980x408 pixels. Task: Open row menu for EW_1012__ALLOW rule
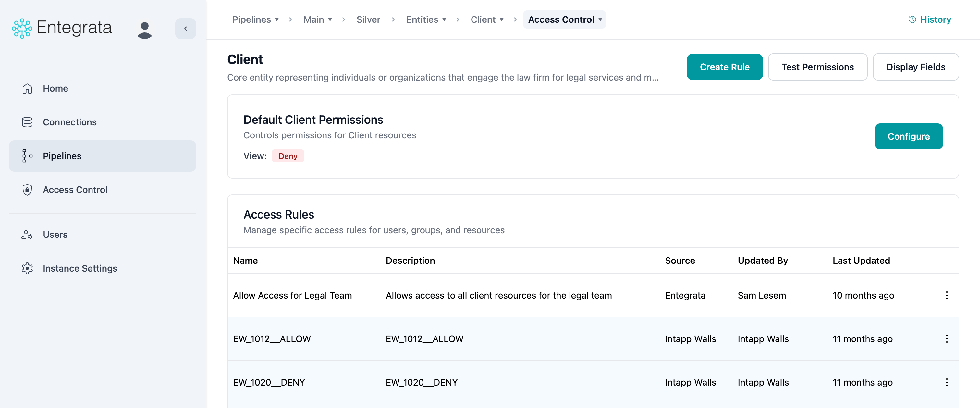947,339
